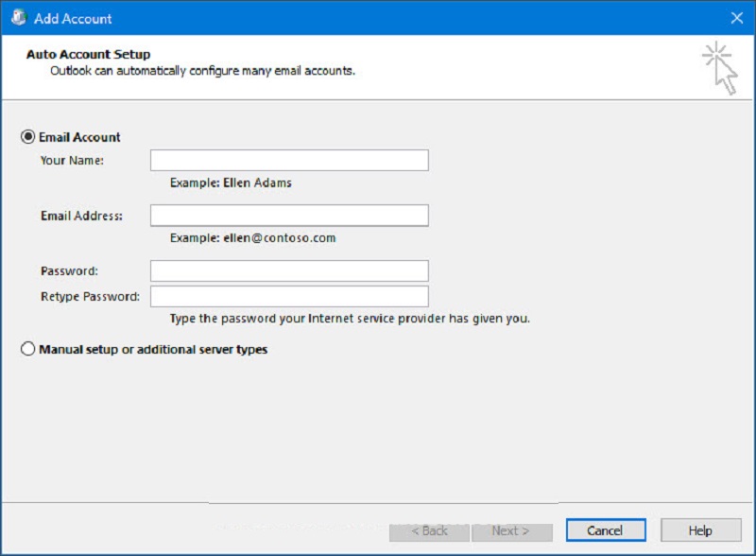The height and width of the screenshot is (556, 756).
Task: Select the Retype Password input box
Action: 289,296
